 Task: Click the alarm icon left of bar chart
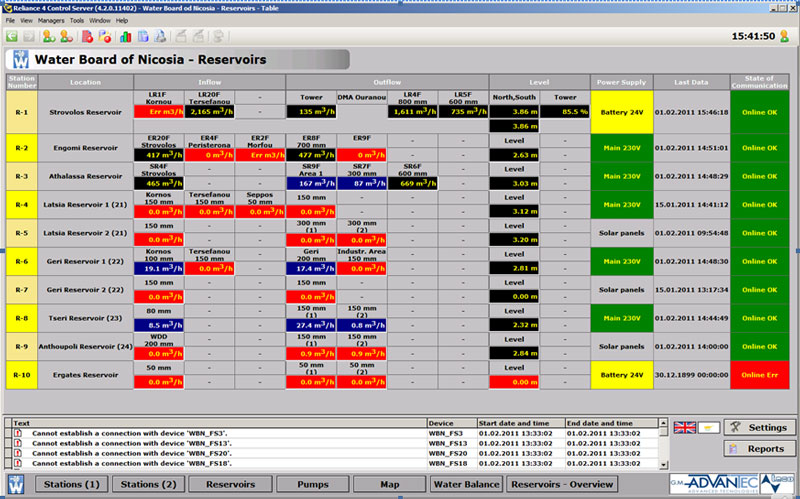click(105, 36)
